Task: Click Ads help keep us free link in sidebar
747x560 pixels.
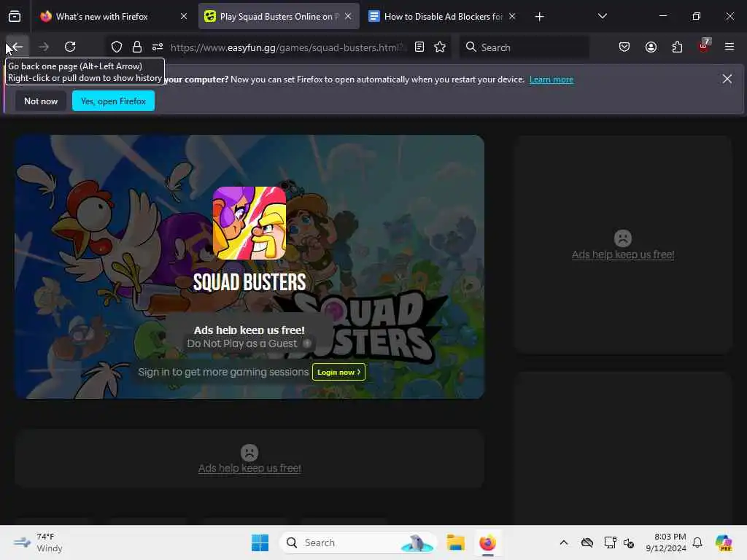Action: click(x=623, y=254)
